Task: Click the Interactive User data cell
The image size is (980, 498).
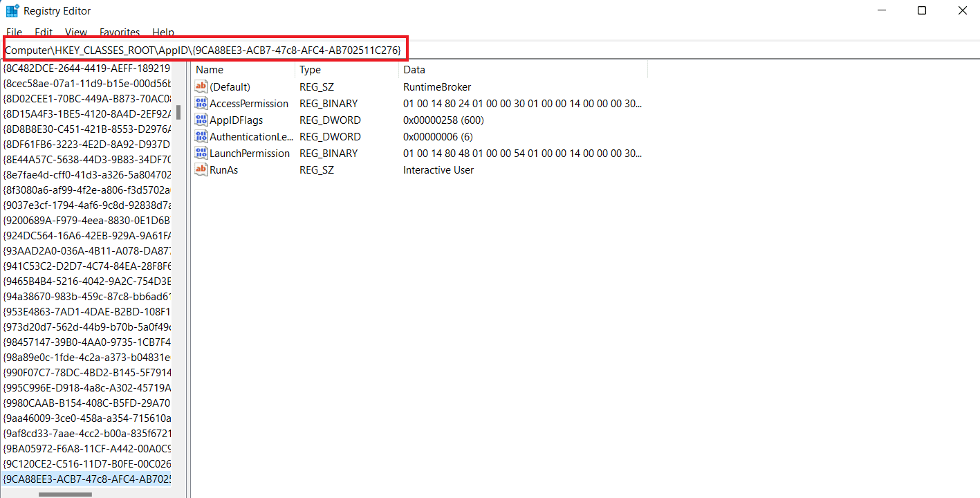Action: tap(438, 169)
